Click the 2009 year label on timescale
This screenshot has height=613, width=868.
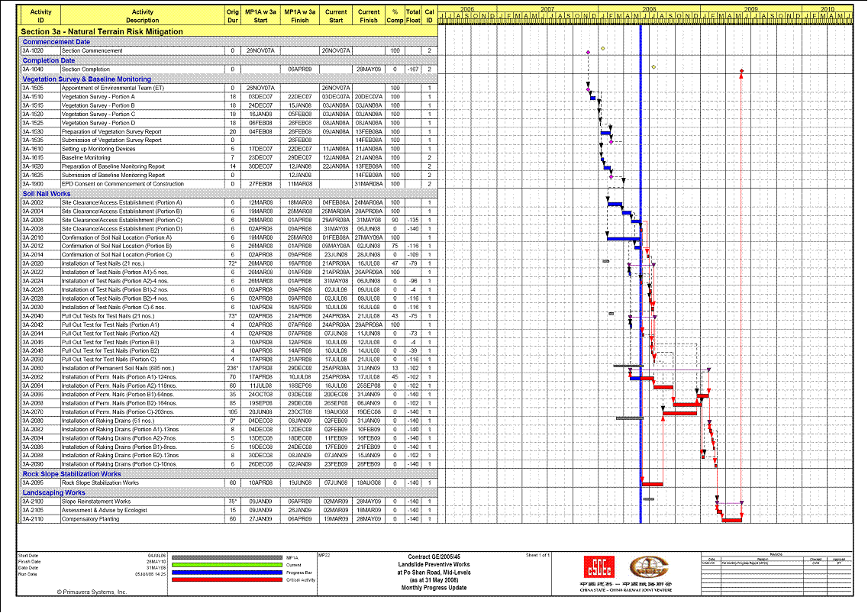(750, 9)
